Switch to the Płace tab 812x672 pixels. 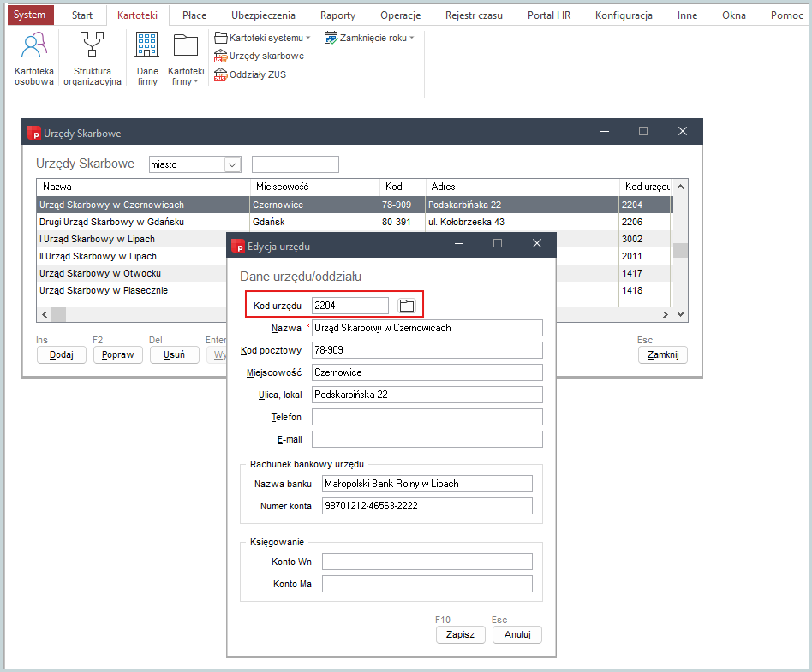(194, 15)
